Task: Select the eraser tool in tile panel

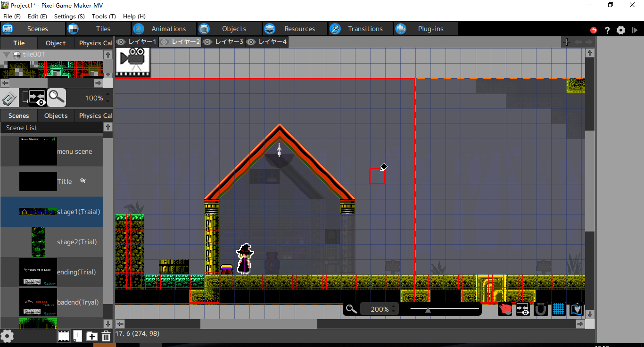Action: 9,98
